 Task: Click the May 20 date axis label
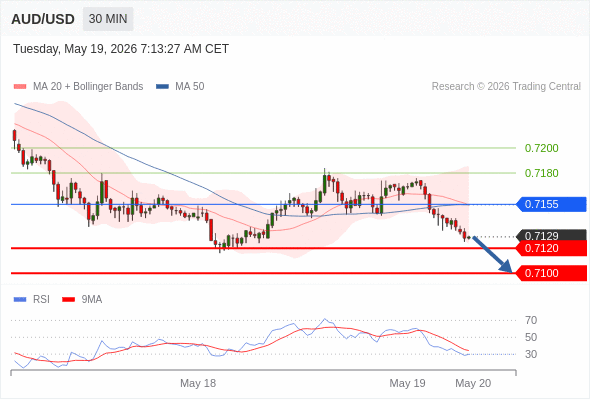click(x=473, y=383)
